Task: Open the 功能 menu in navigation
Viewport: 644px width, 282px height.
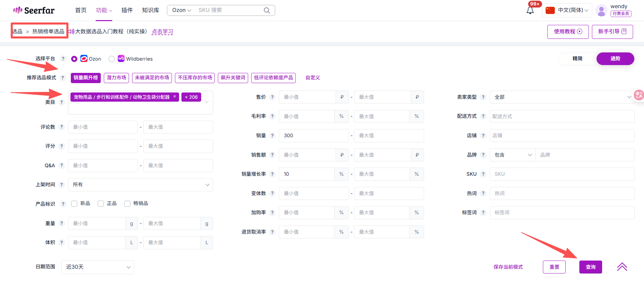Action: [104, 10]
